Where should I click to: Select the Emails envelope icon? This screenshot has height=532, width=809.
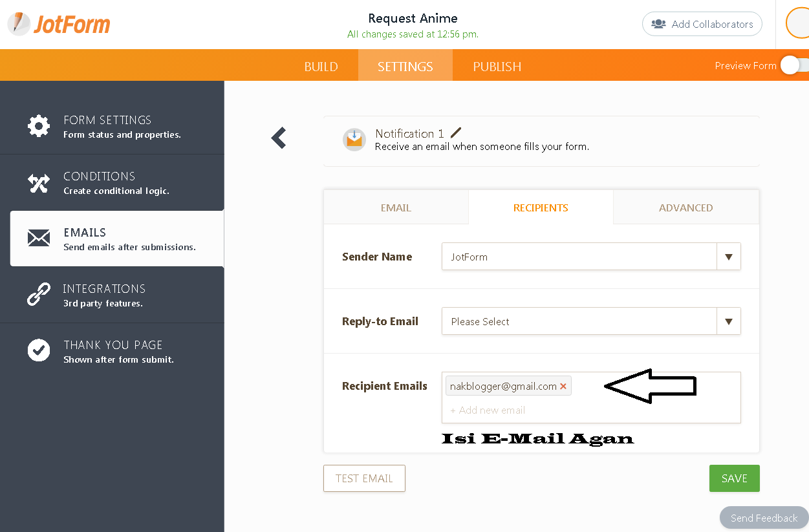pos(39,238)
